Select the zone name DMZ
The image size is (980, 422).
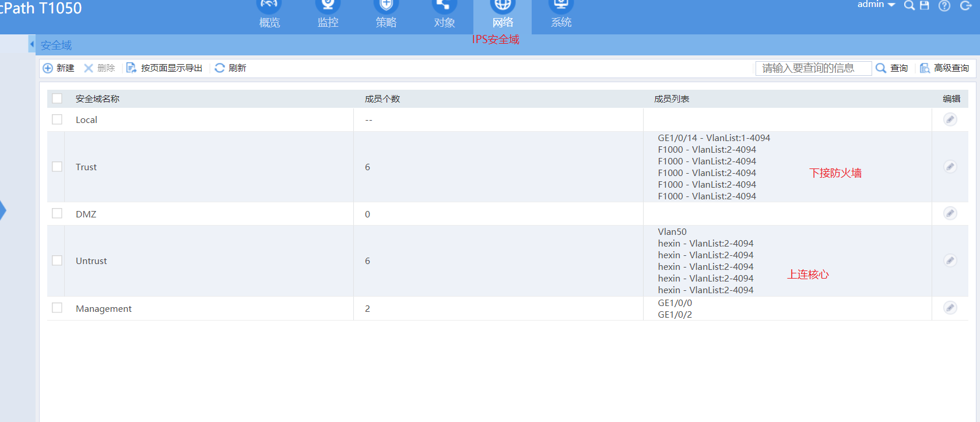86,214
